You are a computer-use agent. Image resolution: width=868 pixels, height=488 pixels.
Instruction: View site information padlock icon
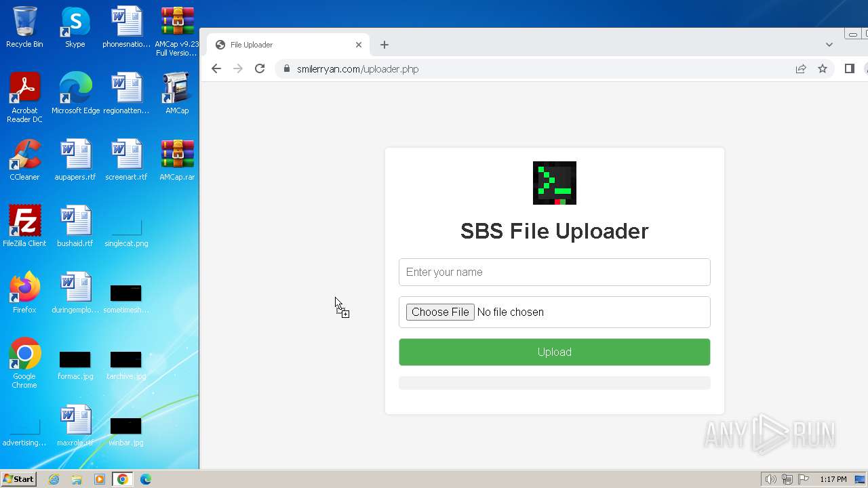click(x=287, y=68)
